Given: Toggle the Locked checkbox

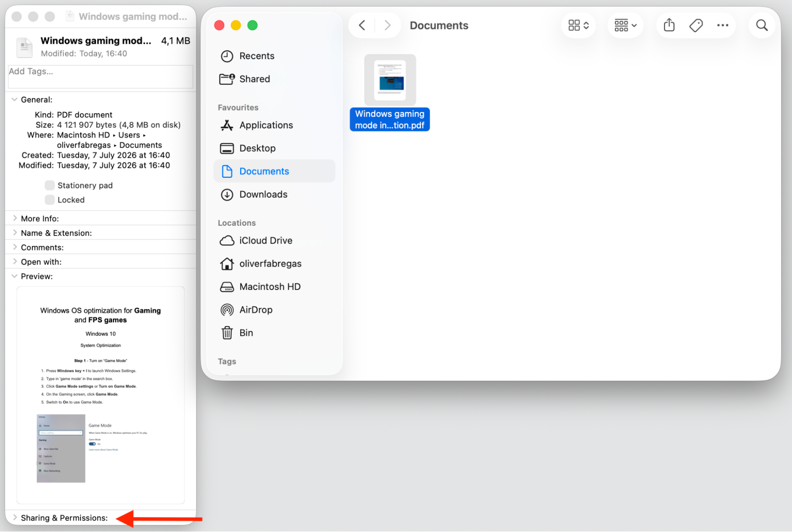Looking at the screenshot, I should tap(50, 200).
